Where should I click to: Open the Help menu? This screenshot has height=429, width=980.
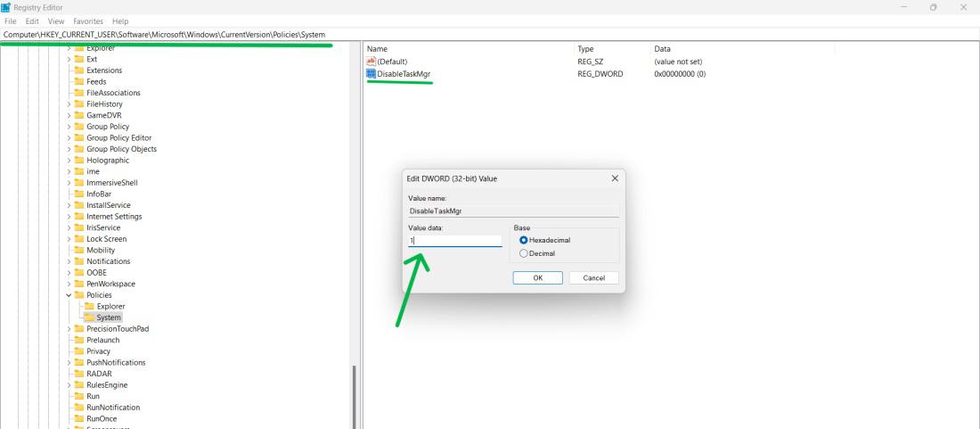pyautogui.click(x=120, y=21)
